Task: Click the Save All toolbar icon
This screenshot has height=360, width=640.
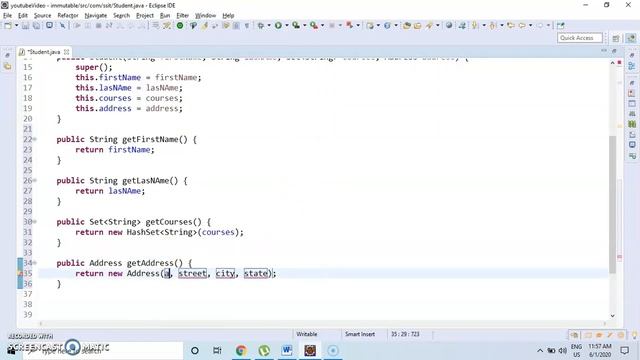Action: coord(36,25)
